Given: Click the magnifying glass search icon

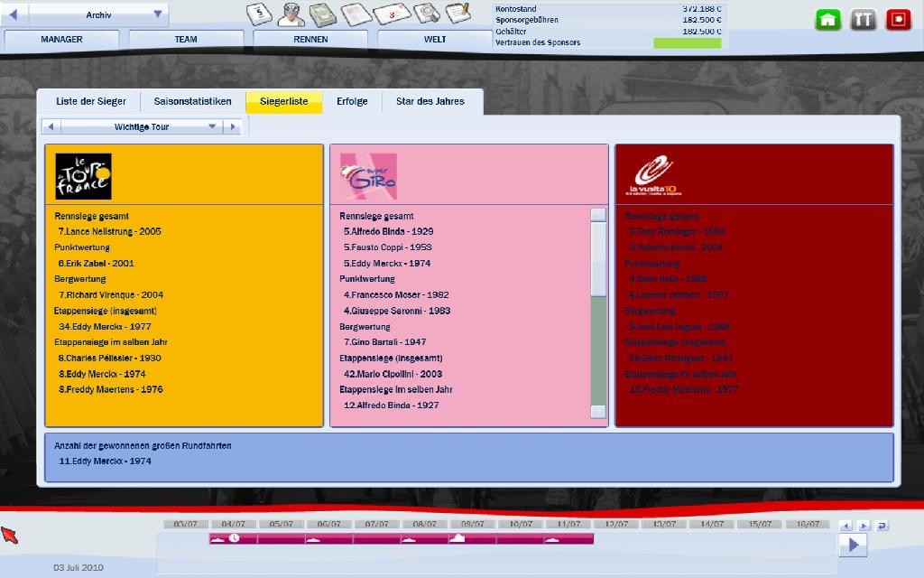Looking at the screenshot, I should [x=426, y=14].
